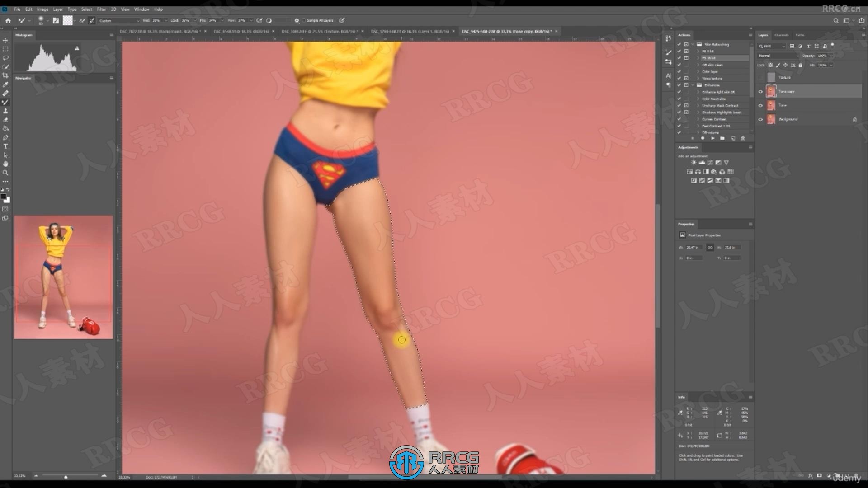Viewport: 868px width, 488px height.
Task: Click the Home icon in options bar
Action: click(8, 20)
